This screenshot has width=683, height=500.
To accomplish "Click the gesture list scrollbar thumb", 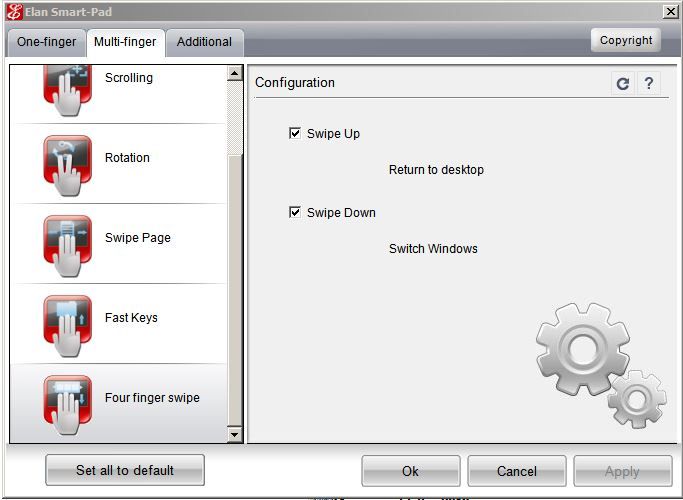I will (x=235, y=290).
